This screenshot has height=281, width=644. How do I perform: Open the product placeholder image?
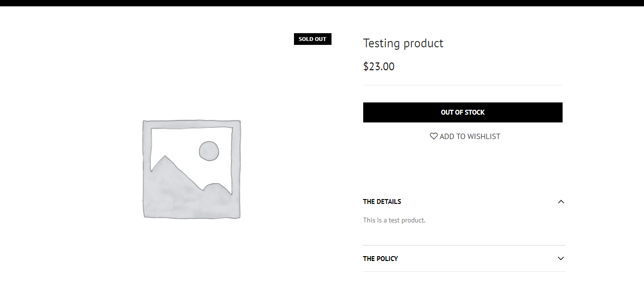tap(192, 169)
